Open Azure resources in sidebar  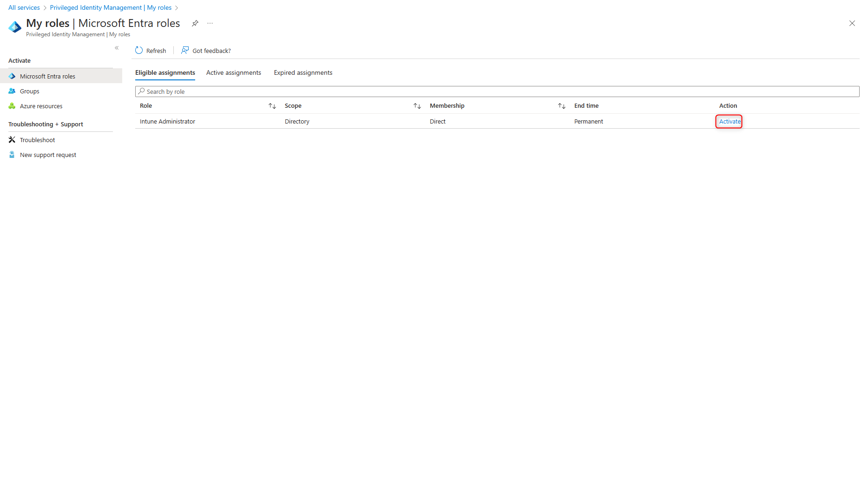41,106
